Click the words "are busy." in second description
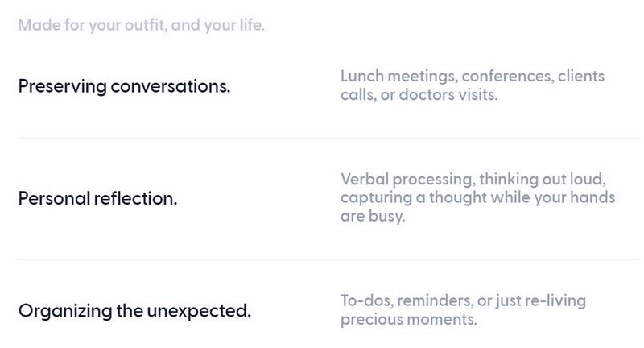The height and width of the screenshot is (348, 644). coord(373,216)
